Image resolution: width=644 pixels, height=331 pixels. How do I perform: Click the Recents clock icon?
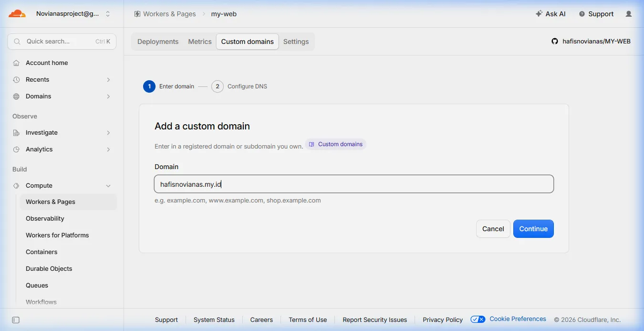(16, 79)
